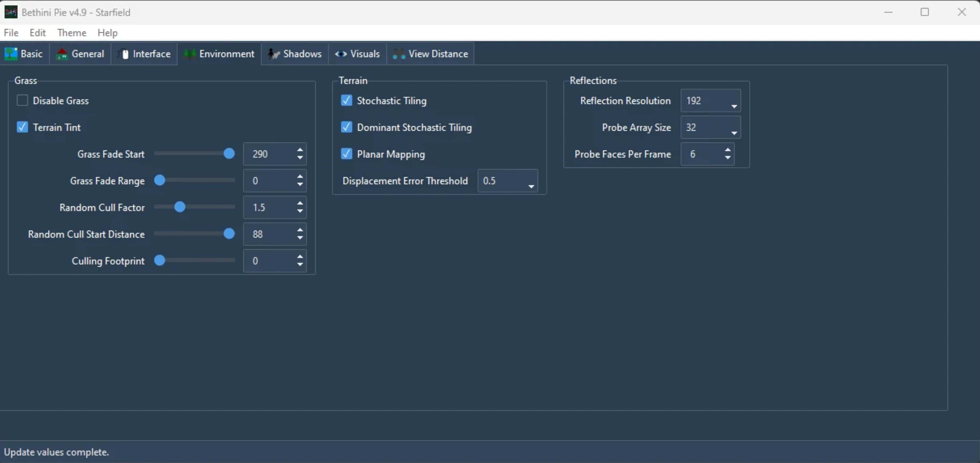Image resolution: width=980 pixels, height=463 pixels.
Task: Open the Theme menu
Action: click(x=71, y=33)
